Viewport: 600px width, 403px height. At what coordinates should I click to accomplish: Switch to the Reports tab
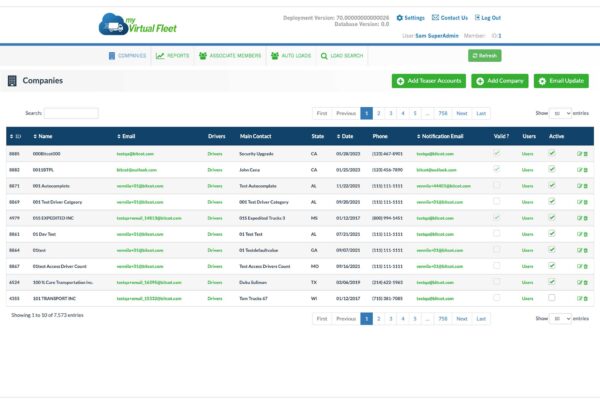[x=174, y=56]
